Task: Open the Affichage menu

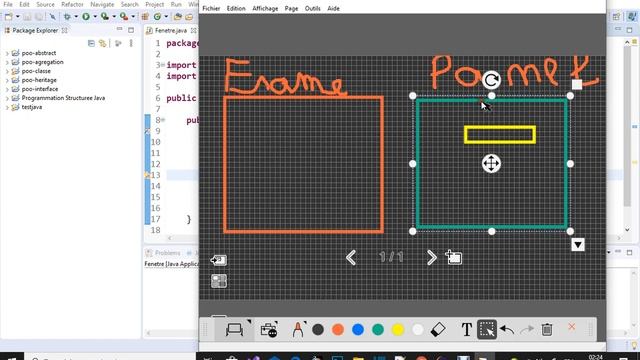Action: tap(265, 8)
